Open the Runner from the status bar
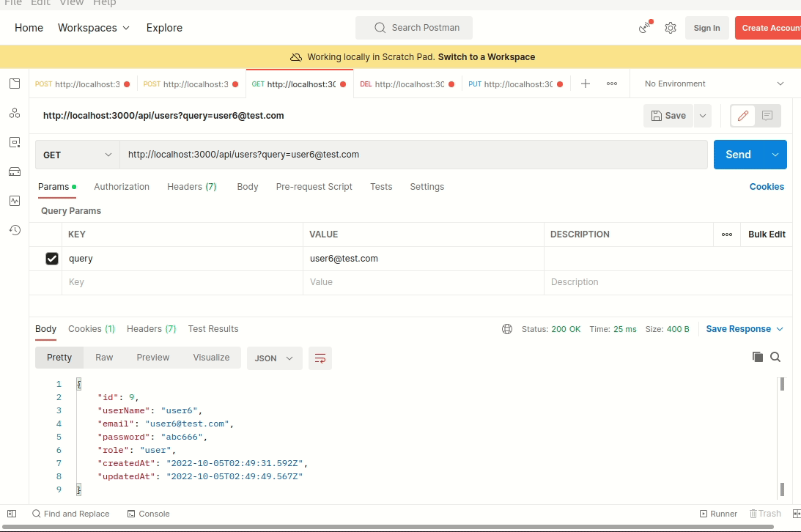Screen dimensions: 801x532 click(x=718, y=514)
